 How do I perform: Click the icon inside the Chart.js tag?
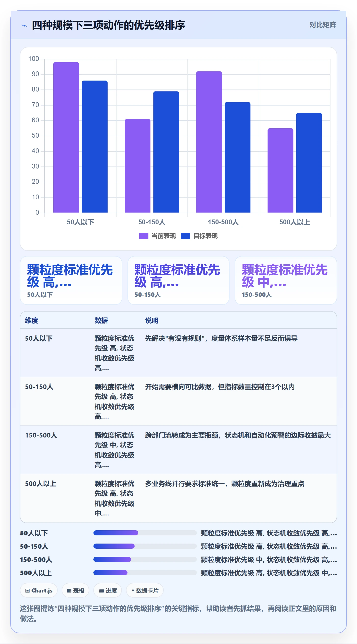tap(28, 591)
